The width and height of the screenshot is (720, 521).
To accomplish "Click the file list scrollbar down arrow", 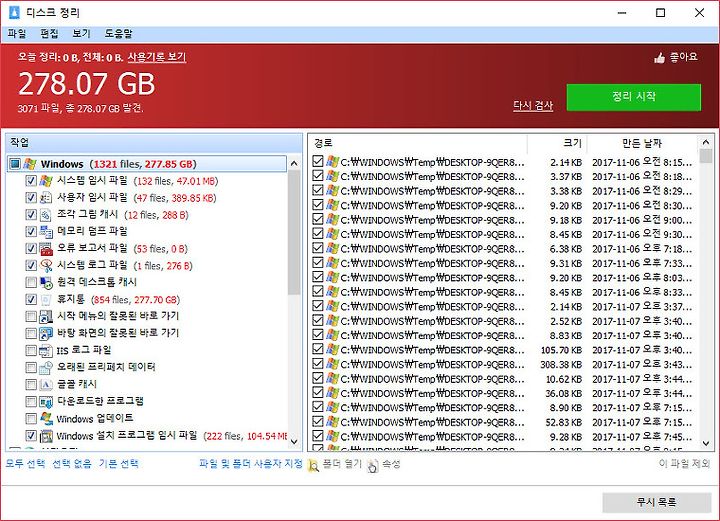I will [x=706, y=443].
